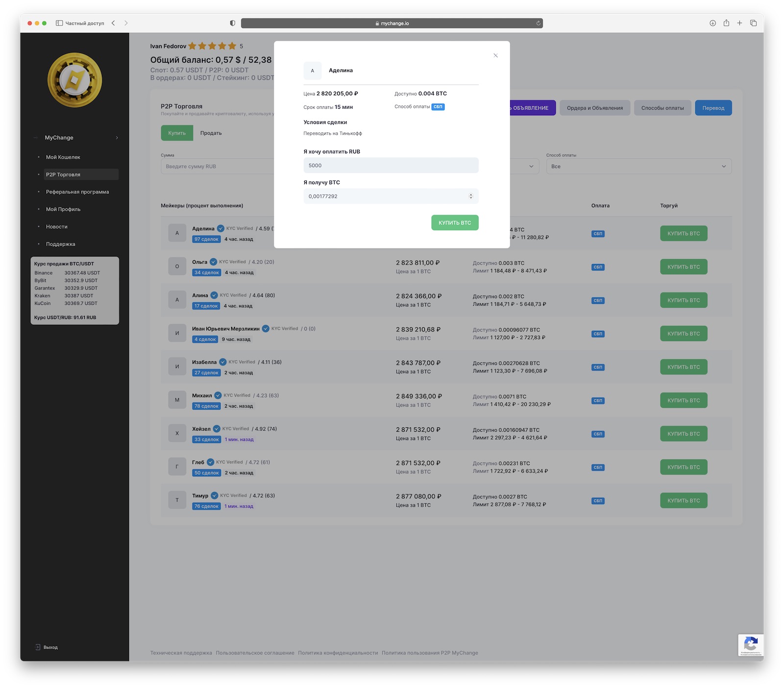
Task: Click the MyChange gold coin logo
Action: pos(74,80)
